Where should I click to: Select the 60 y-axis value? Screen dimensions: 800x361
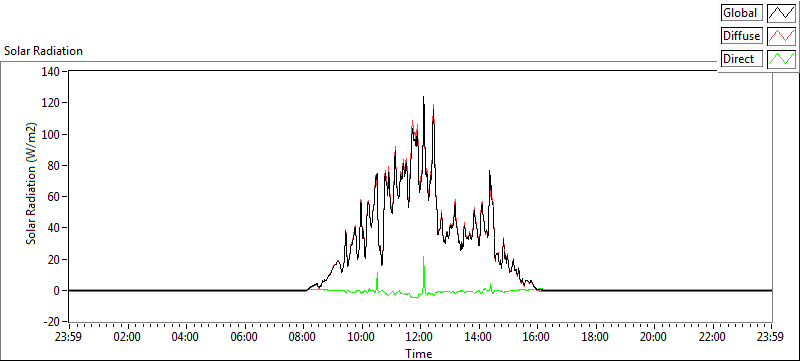[54, 197]
